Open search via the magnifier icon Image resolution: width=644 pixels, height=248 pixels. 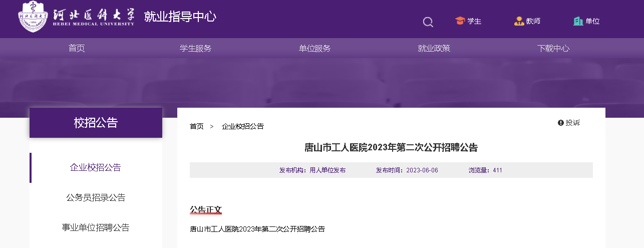point(428,22)
